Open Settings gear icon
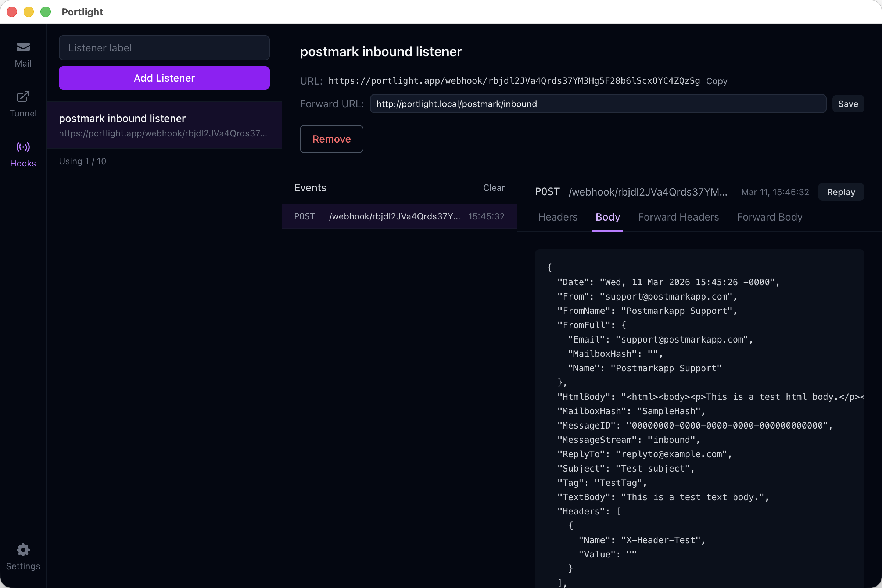The image size is (882, 588). 23,550
